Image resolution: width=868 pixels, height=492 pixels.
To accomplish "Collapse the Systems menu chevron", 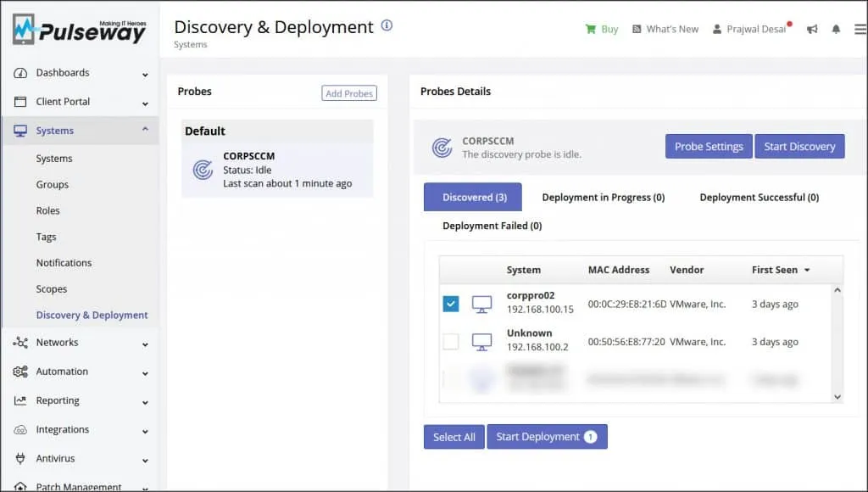I will [x=145, y=129].
